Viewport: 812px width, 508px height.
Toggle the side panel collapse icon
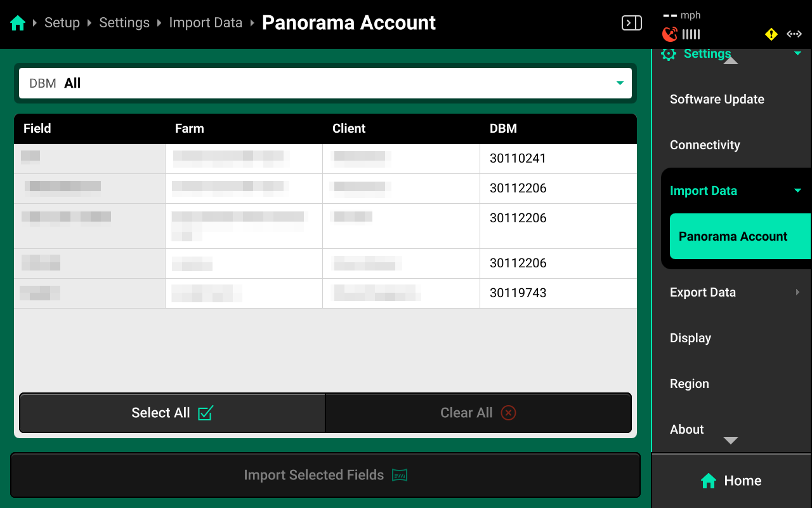click(x=631, y=23)
